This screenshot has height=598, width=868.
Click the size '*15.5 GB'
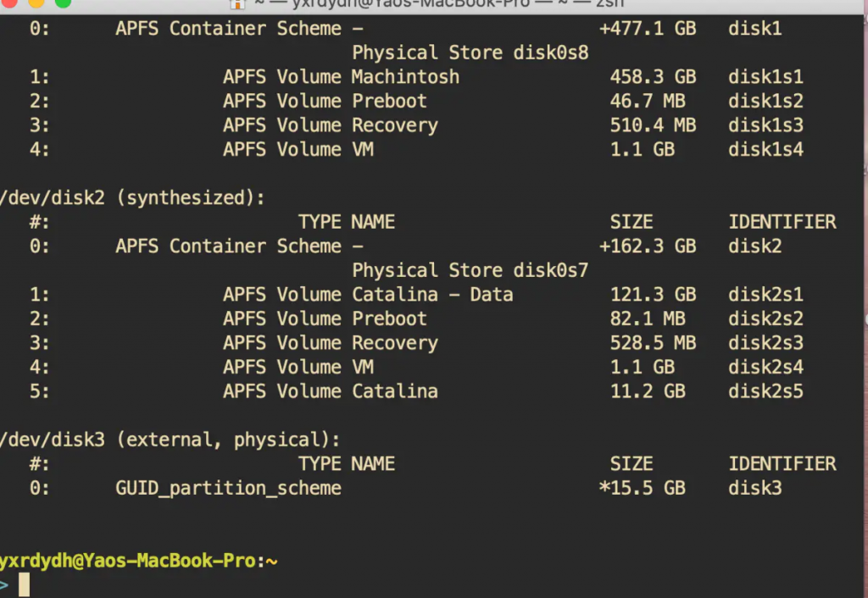point(643,489)
